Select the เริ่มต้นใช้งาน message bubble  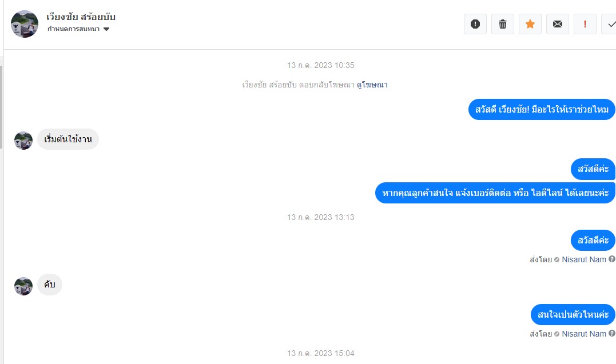tap(68, 139)
